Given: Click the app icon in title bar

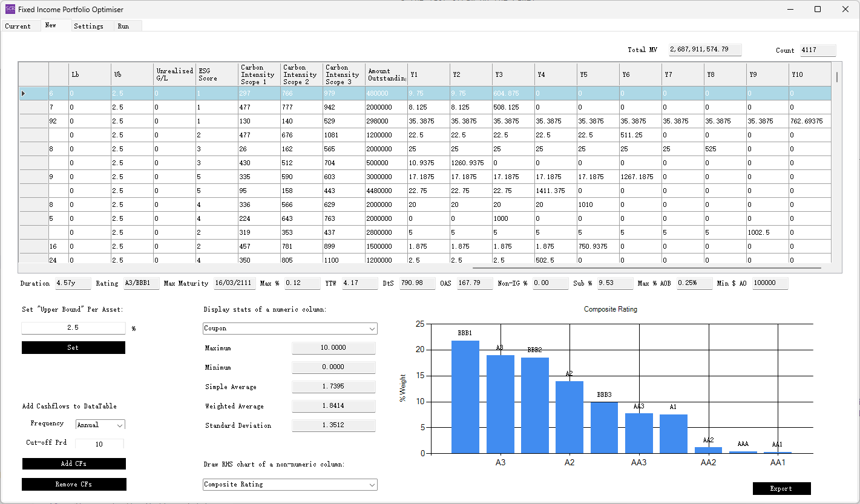Looking at the screenshot, I should (x=10, y=10).
